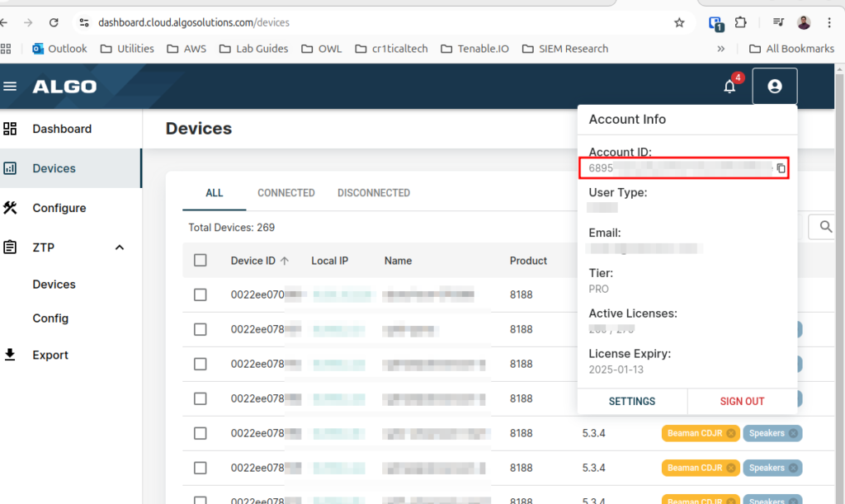
Task: Open Export in the sidebar
Action: coord(50,355)
